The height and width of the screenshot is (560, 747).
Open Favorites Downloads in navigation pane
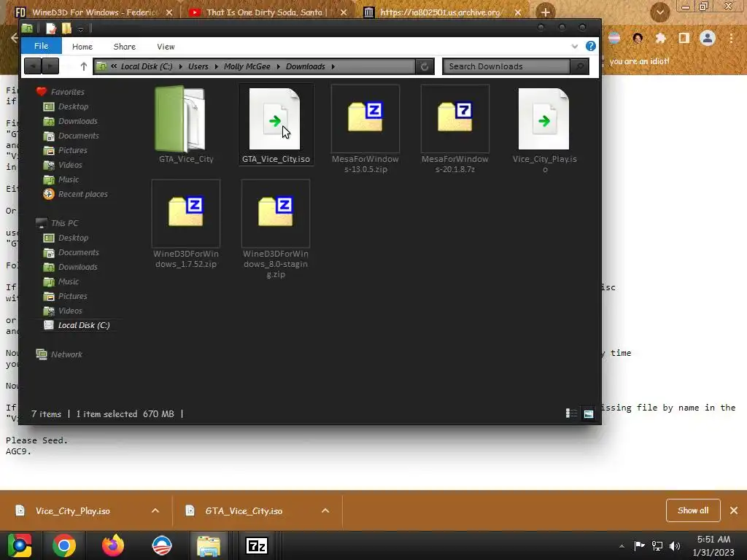[77, 122]
